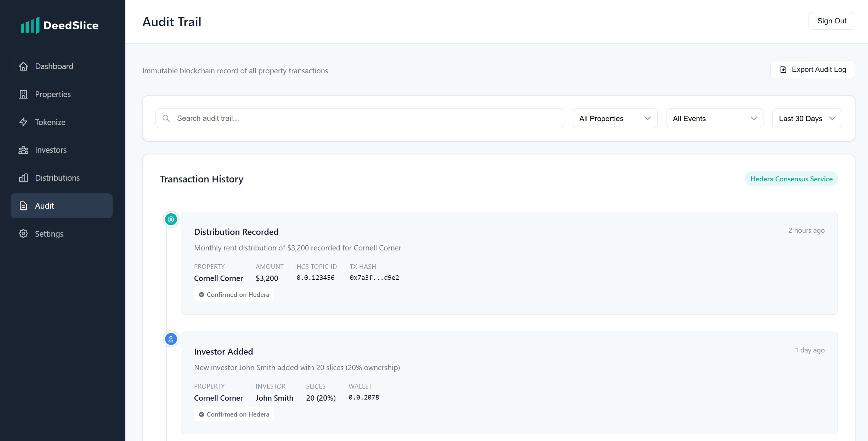The width and height of the screenshot is (868, 441).
Task: Navigate to the Dashboard page
Action: coord(54,66)
